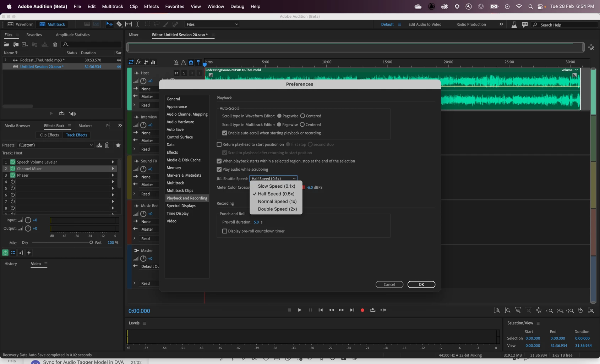
Task: Click the preview Play button in Files panel
Action: pos(51,114)
